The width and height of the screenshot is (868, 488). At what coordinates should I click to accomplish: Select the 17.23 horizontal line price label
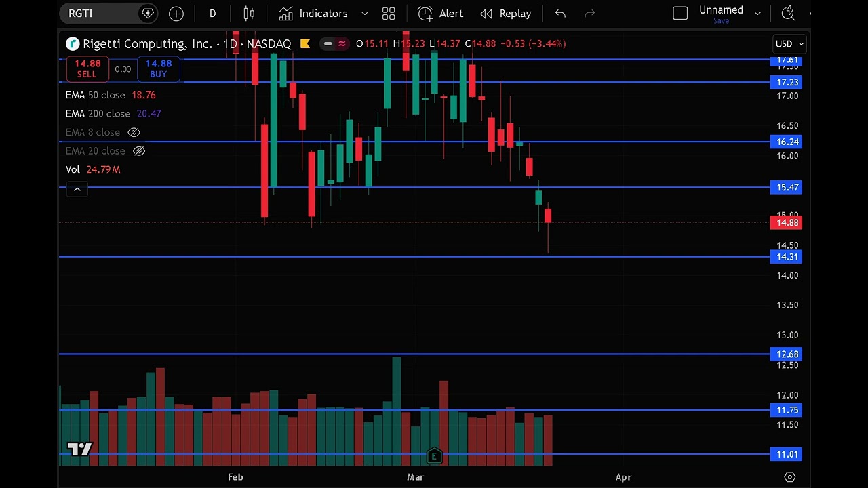pos(787,83)
